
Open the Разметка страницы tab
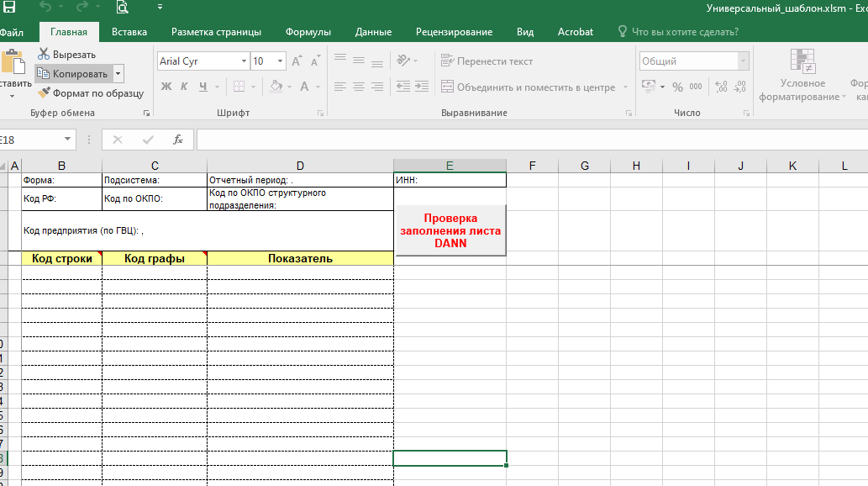pos(216,32)
